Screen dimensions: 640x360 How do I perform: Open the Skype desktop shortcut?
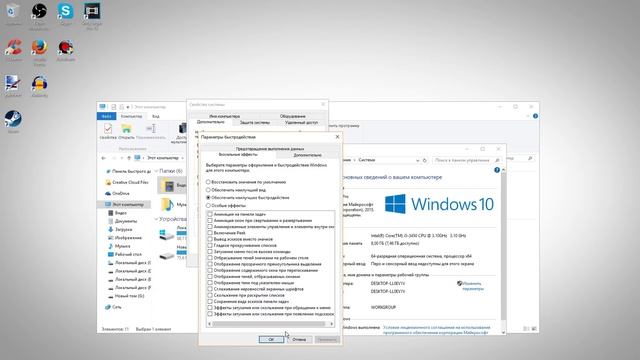point(65,11)
